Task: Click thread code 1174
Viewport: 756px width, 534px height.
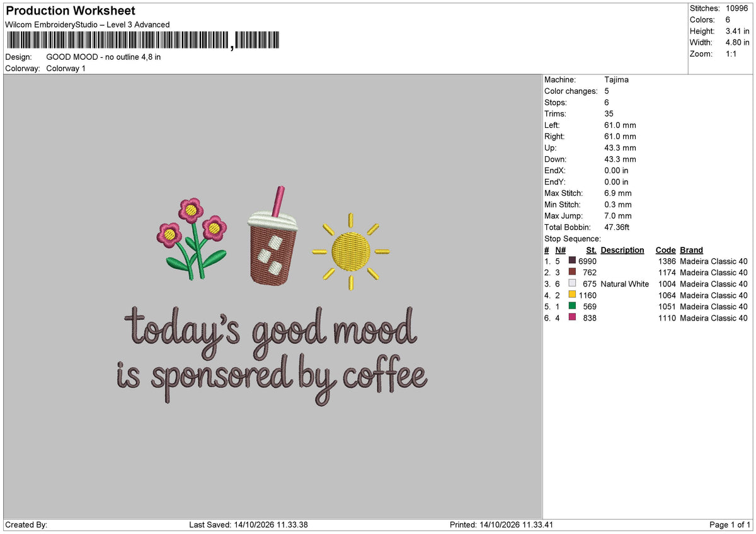Action: click(667, 272)
